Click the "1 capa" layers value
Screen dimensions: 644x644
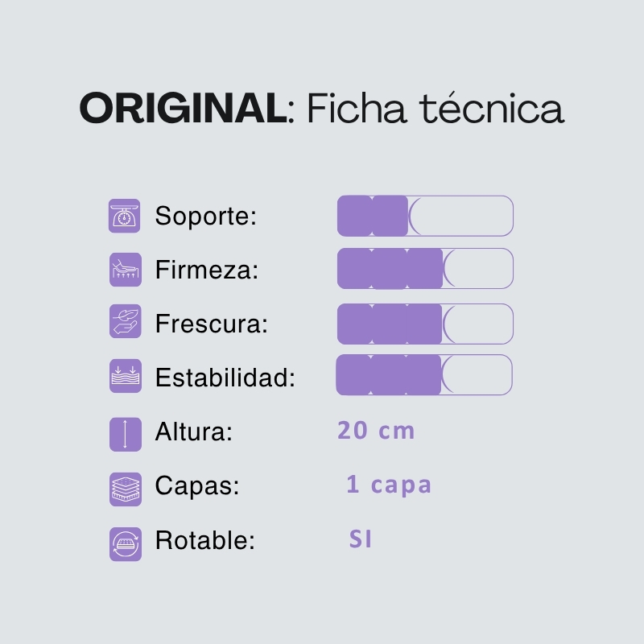pos(389,485)
